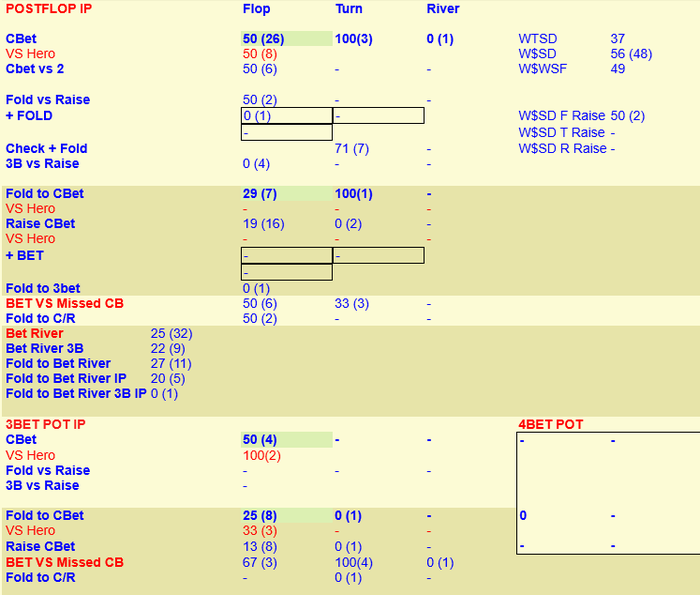Click W$SD F Raise value 50 (2)
This screenshot has height=595, width=700.
(x=627, y=116)
